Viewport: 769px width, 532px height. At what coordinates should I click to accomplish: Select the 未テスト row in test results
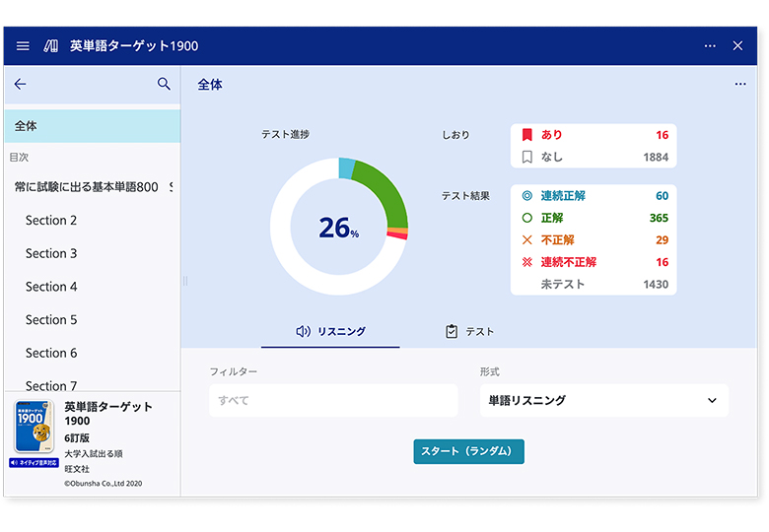click(x=593, y=284)
